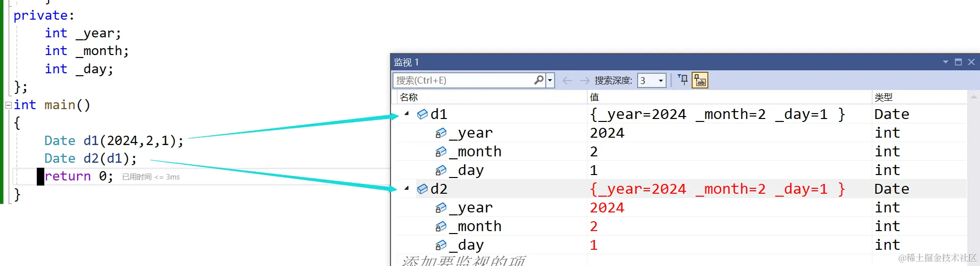Click the Date d1(2024,2,1); code line
Viewport: 980px width, 266px height.
pyautogui.click(x=114, y=141)
